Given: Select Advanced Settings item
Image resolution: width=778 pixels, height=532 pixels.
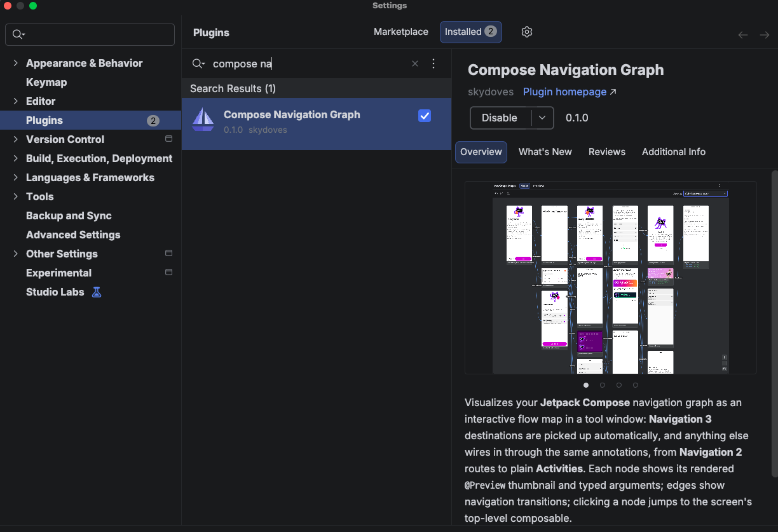Looking at the screenshot, I should coord(73,235).
